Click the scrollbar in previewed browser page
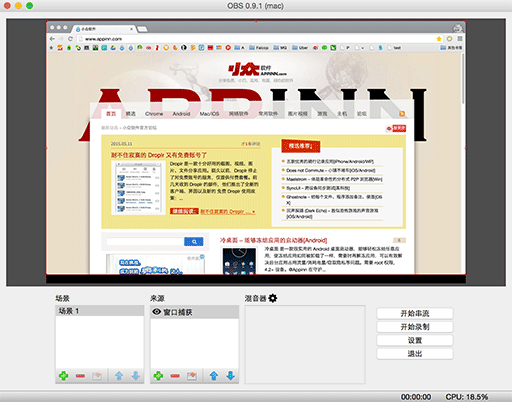Image resolution: width=512 pixels, height=402 pixels. click(x=463, y=78)
